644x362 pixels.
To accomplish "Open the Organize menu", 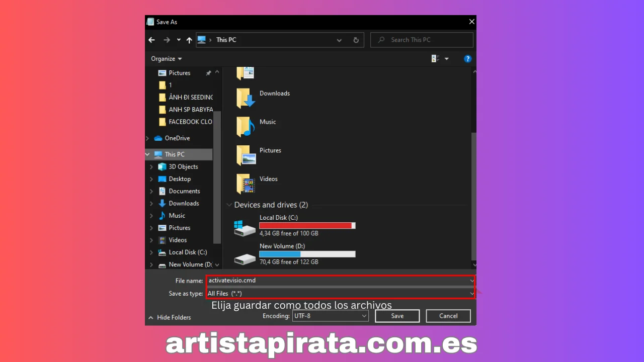I will (166, 59).
